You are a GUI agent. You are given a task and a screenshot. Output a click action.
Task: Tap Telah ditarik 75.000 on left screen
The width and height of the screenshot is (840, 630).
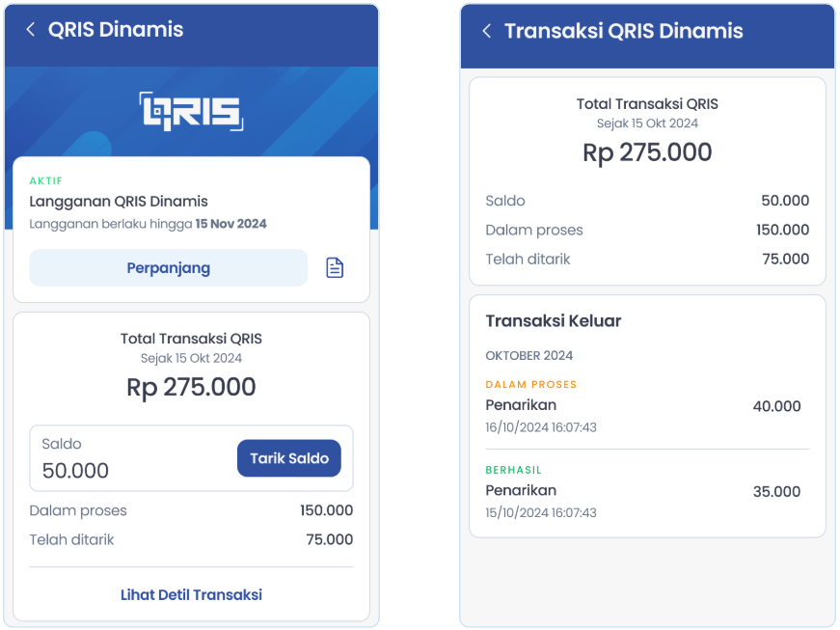click(191, 539)
